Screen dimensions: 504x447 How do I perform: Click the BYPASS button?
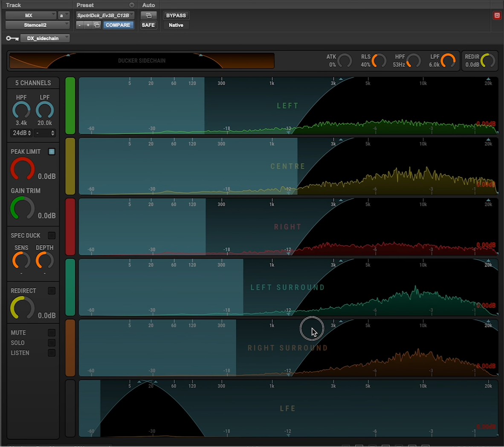point(176,15)
